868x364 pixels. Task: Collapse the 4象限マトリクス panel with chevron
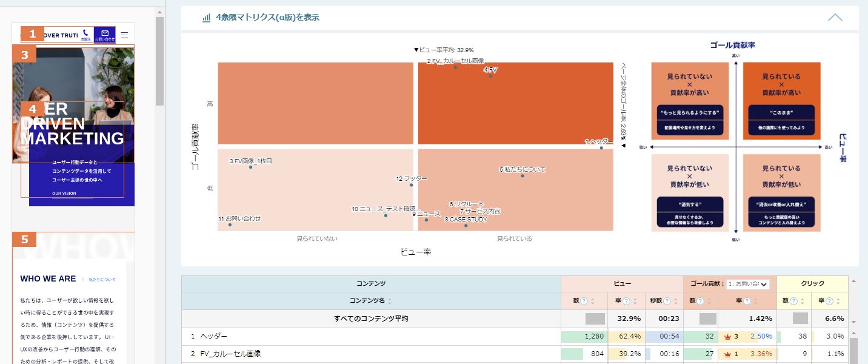[835, 18]
